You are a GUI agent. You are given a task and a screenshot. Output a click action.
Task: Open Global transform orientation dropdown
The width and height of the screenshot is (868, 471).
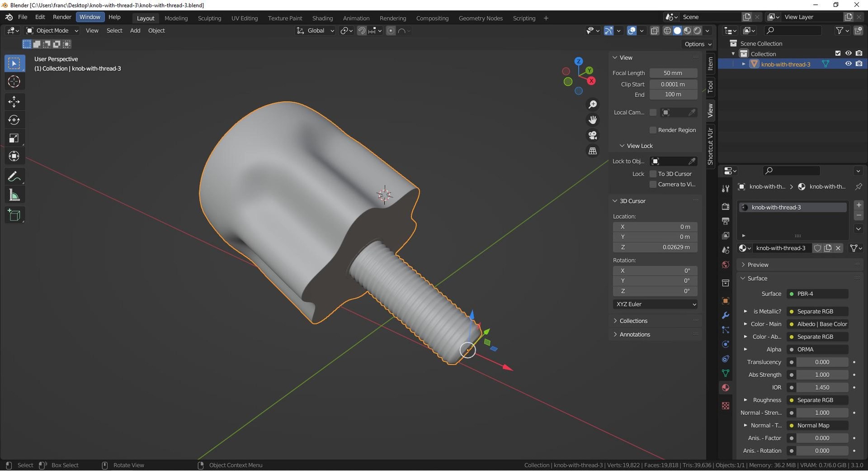point(316,31)
